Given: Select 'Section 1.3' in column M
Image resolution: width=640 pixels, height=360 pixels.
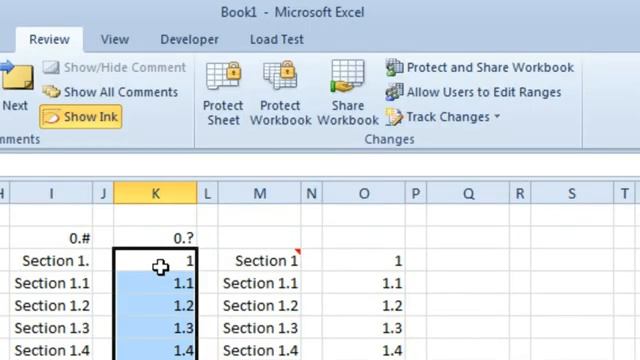Looking at the screenshot, I should click(x=260, y=328).
